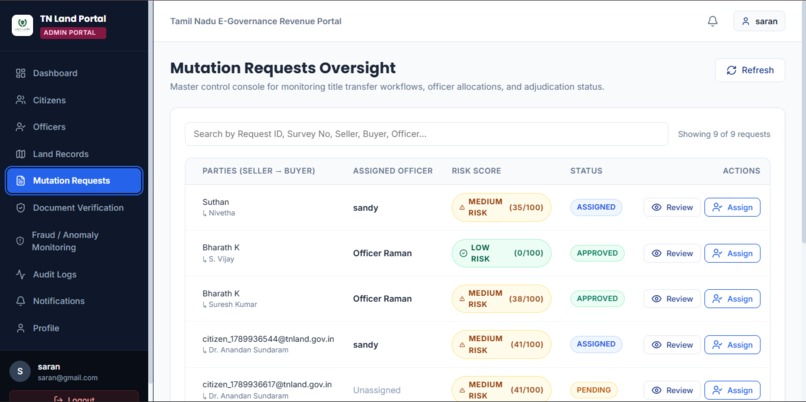The image size is (806, 402).
Task: Click 'Officer Raman' on Suresh Kumar row
Action: [x=382, y=299]
